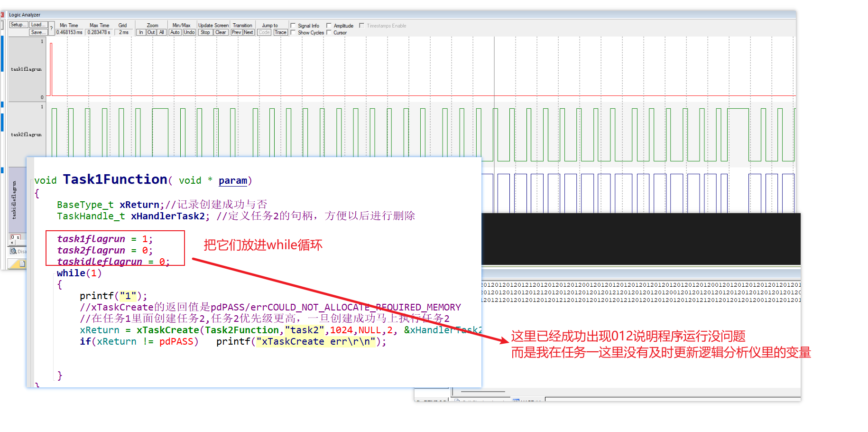Enable the Show Cycles checkbox
Screen dimensions: 868x432
tap(293, 32)
